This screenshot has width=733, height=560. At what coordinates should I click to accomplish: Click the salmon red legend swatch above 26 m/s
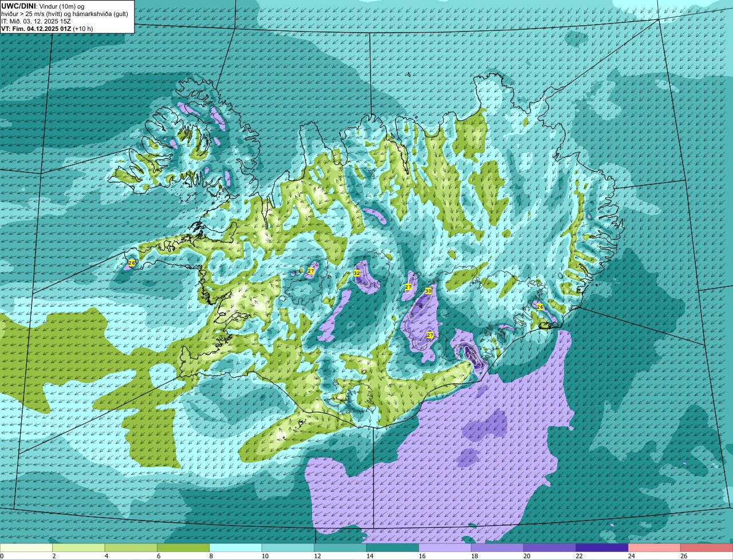707,547
